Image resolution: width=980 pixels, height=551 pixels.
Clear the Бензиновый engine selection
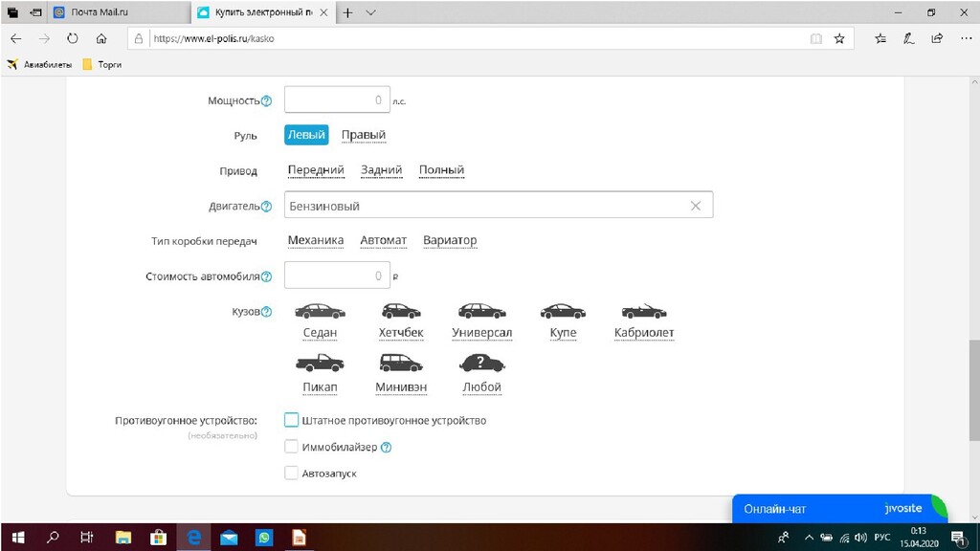point(696,207)
